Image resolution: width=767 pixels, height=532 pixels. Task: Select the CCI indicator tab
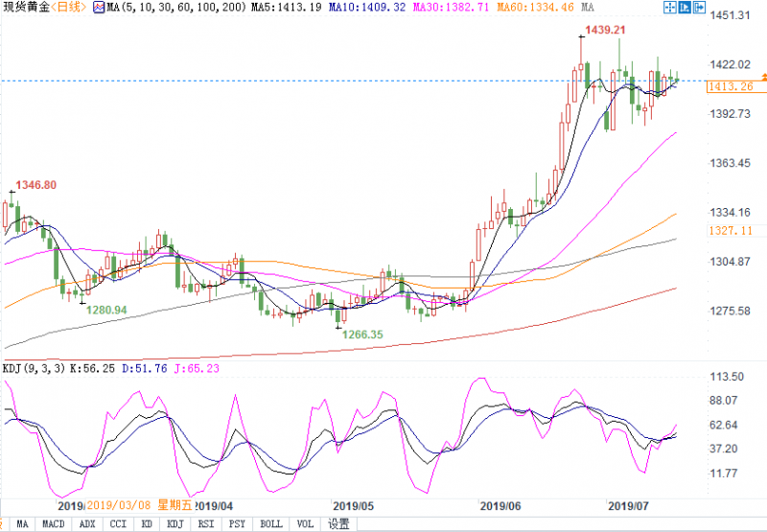(118, 524)
